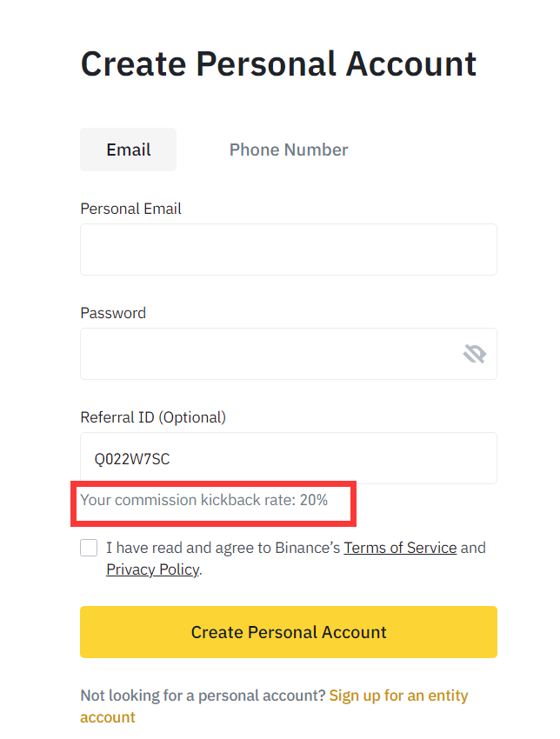Open the Terms of Service link
Screen dimensions: 560x739
pos(400,548)
